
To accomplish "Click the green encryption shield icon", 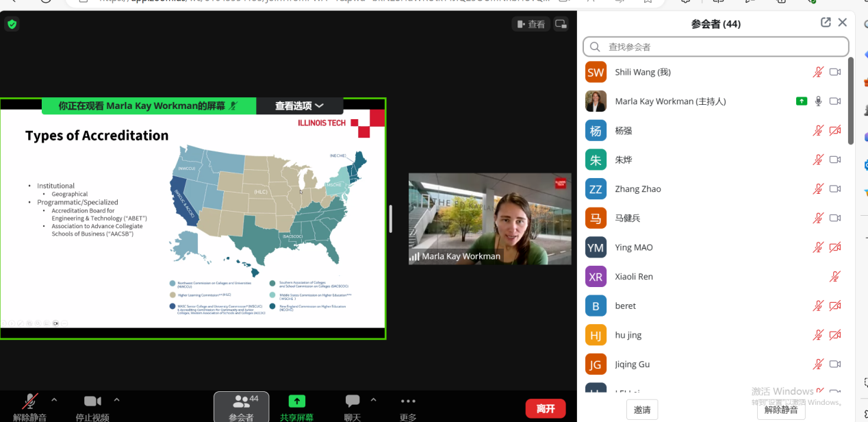I will coord(12,25).
